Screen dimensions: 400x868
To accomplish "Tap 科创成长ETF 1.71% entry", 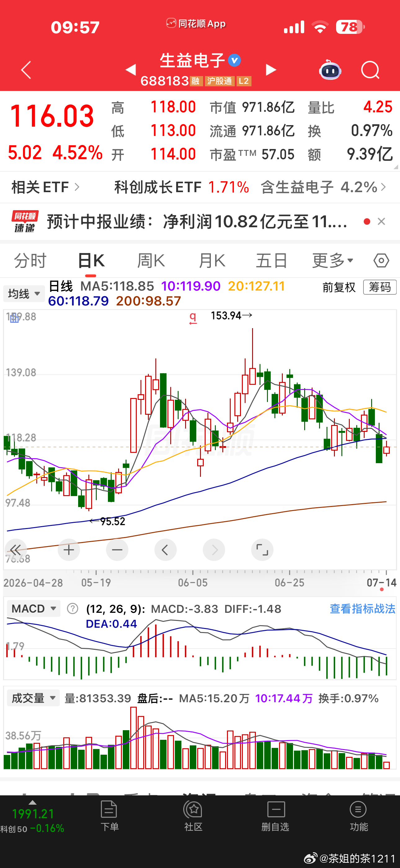I will (181, 187).
